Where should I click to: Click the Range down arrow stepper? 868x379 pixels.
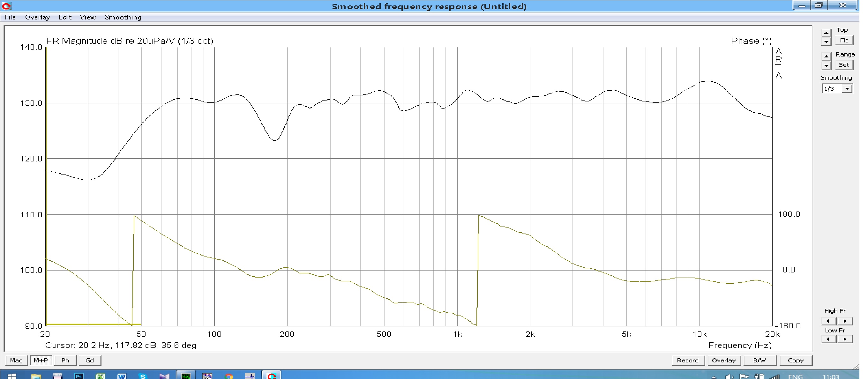tap(826, 66)
